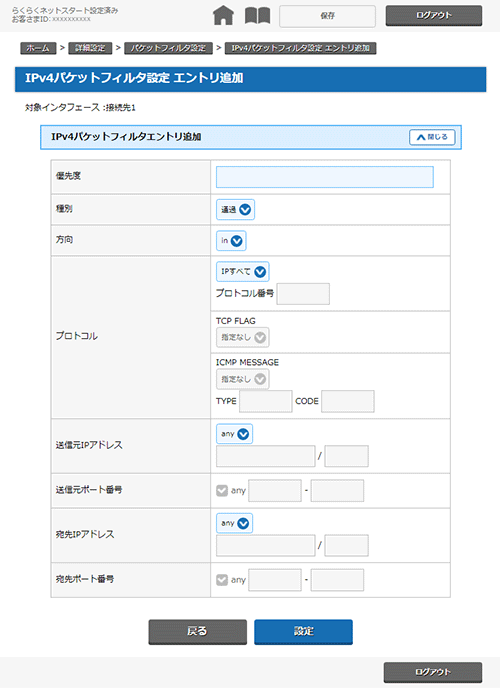This screenshot has width=500, height=690.
Task: Open the TCP FLAG dropdown
Action: click(x=243, y=338)
